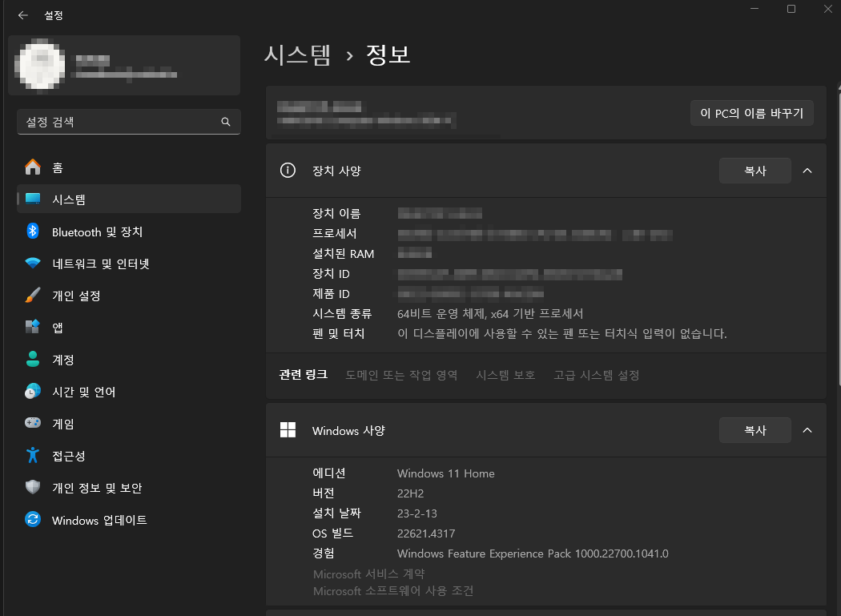This screenshot has height=616, width=841.
Task: Collapse the Windows 사양 section chevron
Action: pyautogui.click(x=807, y=430)
